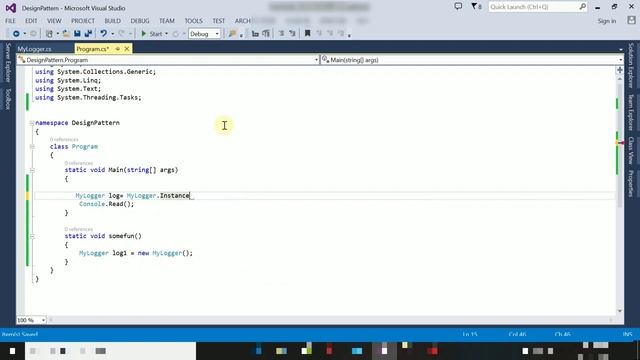This screenshot has height=360, width=640.
Task: Click the Save All toolbar icon
Action: pyautogui.click(x=88, y=34)
